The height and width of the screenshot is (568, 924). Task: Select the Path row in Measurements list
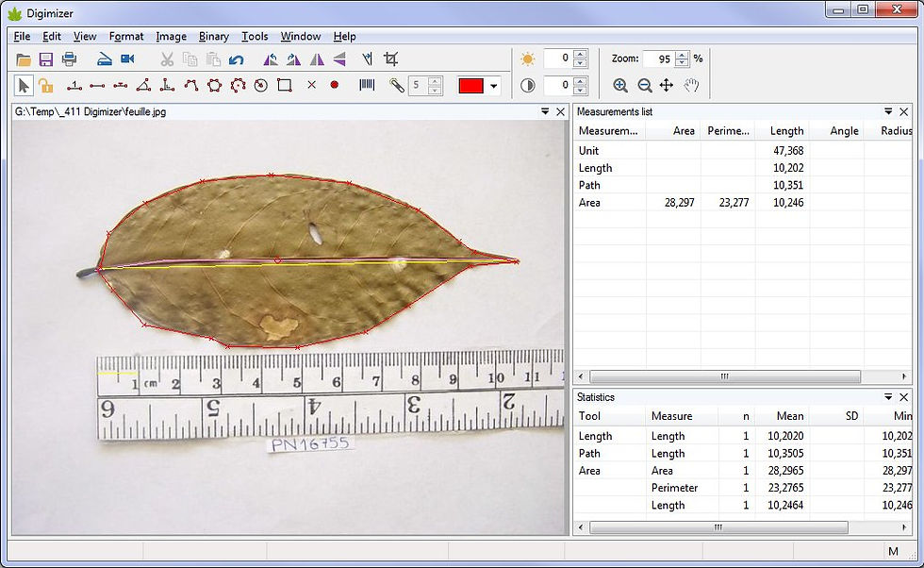click(x=589, y=185)
